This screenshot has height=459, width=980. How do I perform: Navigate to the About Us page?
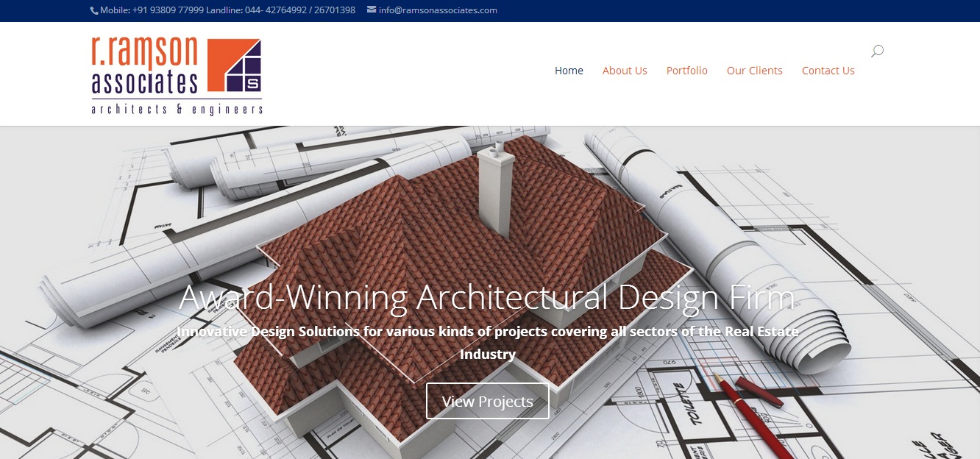click(x=625, y=71)
